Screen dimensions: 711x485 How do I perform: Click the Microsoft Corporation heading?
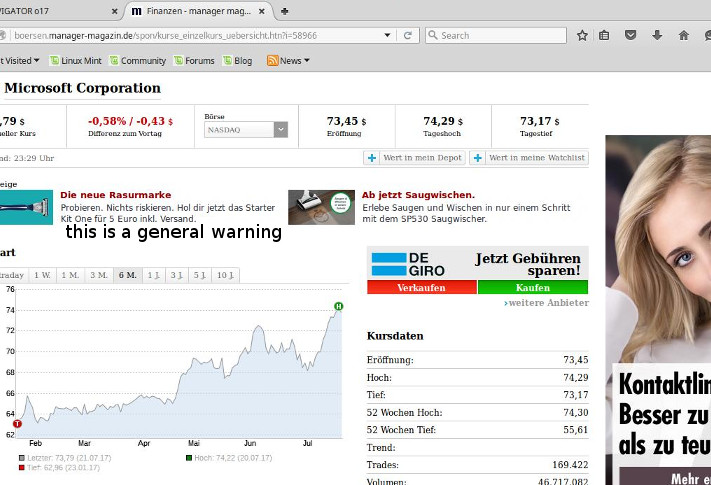click(x=83, y=88)
